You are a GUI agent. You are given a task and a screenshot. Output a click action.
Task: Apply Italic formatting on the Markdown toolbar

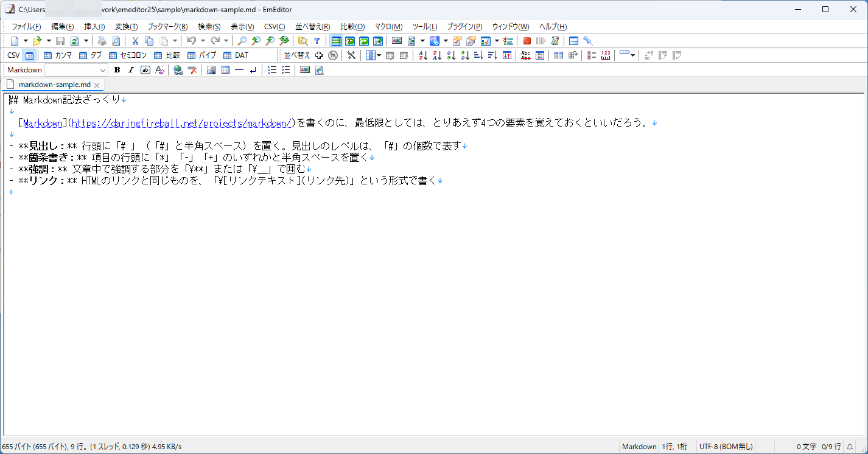coord(131,69)
